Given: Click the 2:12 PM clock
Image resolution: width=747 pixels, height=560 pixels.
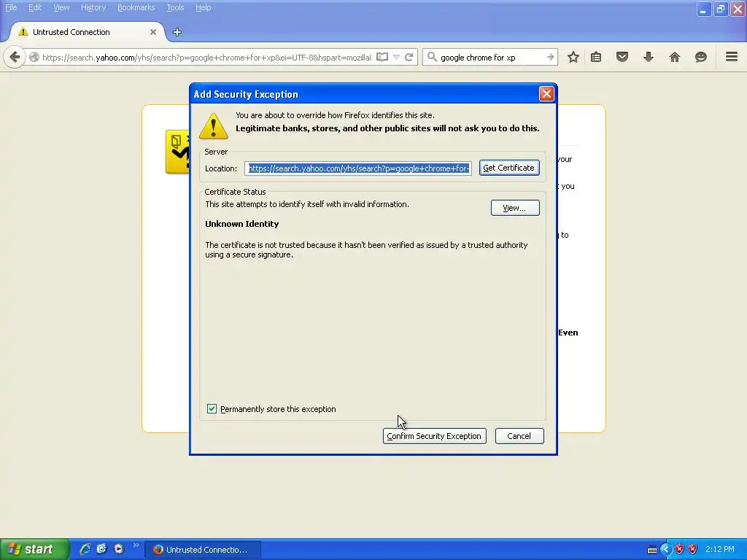Looking at the screenshot, I should tap(720, 550).
